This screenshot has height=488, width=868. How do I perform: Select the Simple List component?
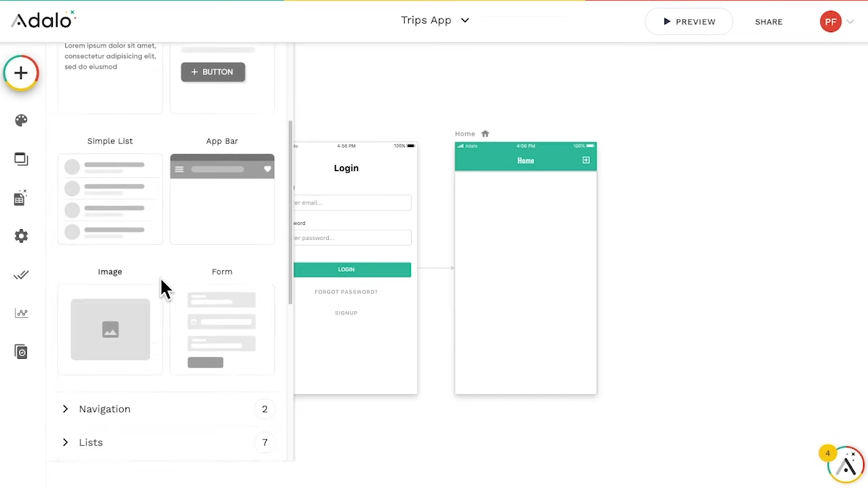[110, 198]
